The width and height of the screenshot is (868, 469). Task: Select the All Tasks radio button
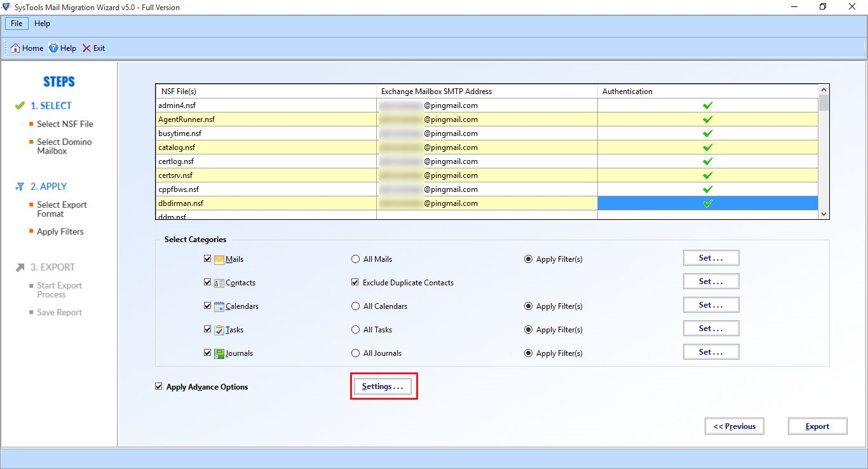tap(355, 330)
